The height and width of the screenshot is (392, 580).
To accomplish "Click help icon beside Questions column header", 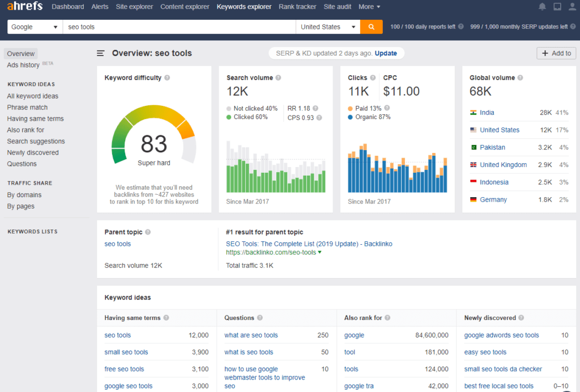I will click(259, 318).
